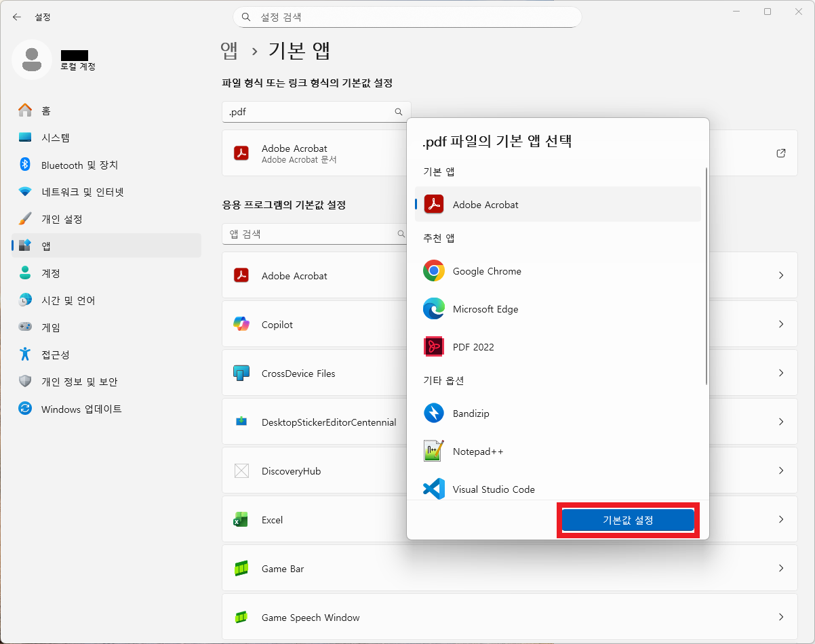Expand chevron on Excel row
815x644 pixels.
click(x=781, y=519)
